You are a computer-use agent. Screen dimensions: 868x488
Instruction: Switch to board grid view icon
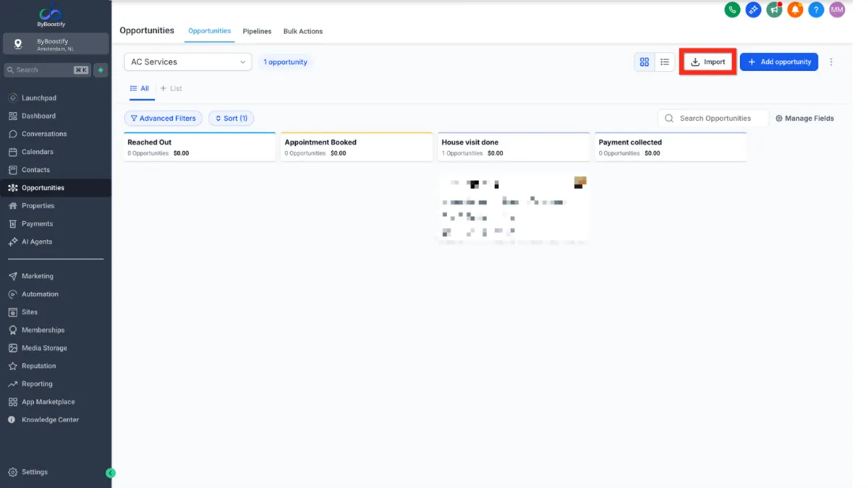(x=644, y=62)
